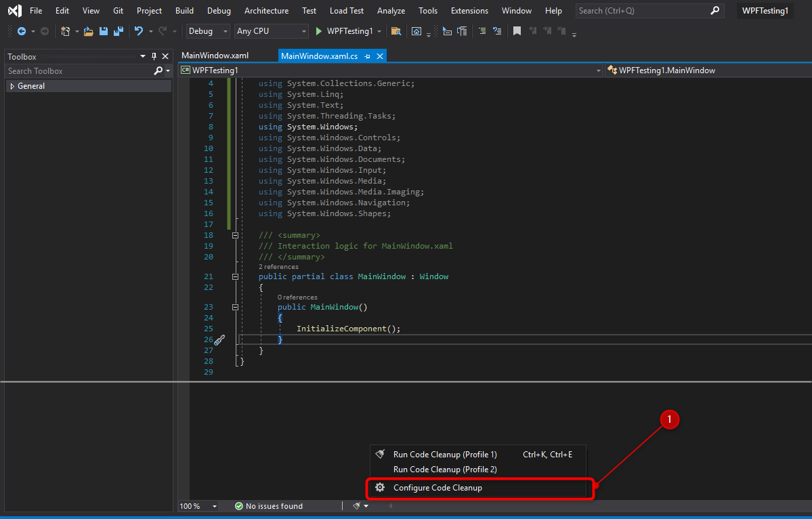Open the Any CPU platform dropdown

[x=272, y=31]
